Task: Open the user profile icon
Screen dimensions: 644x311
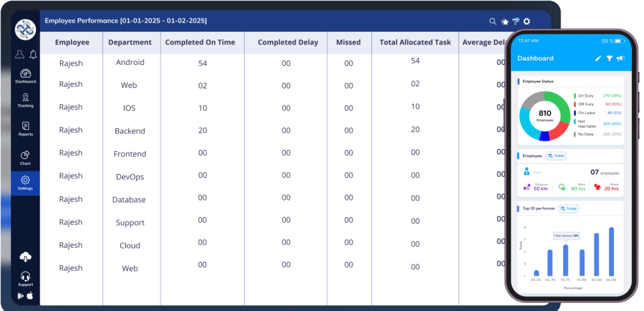Action: 19,54
